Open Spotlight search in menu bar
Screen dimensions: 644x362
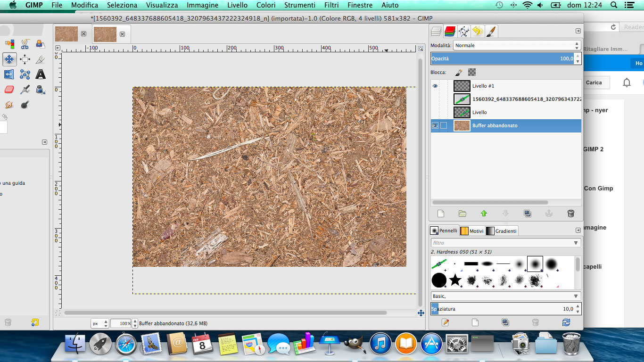613,5
